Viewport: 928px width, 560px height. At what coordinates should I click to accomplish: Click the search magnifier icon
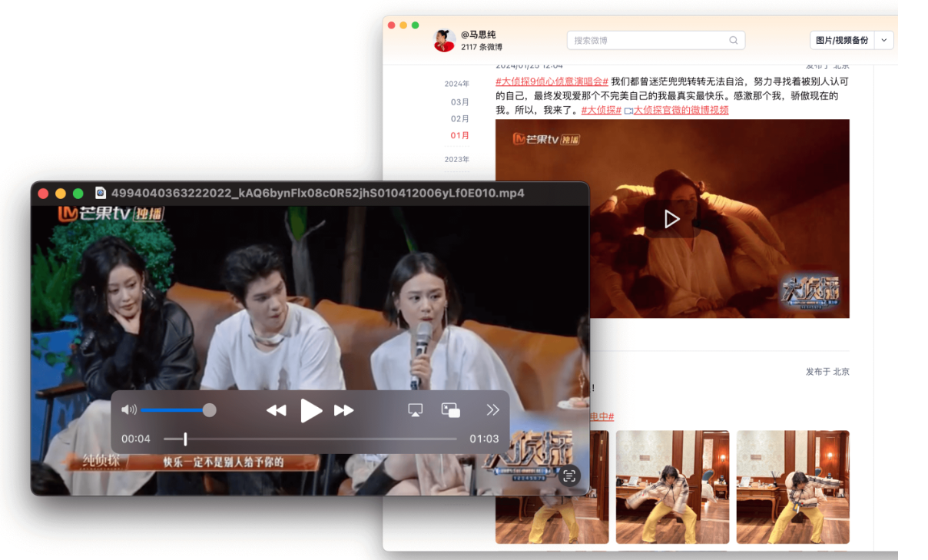[x=734, y=40]
